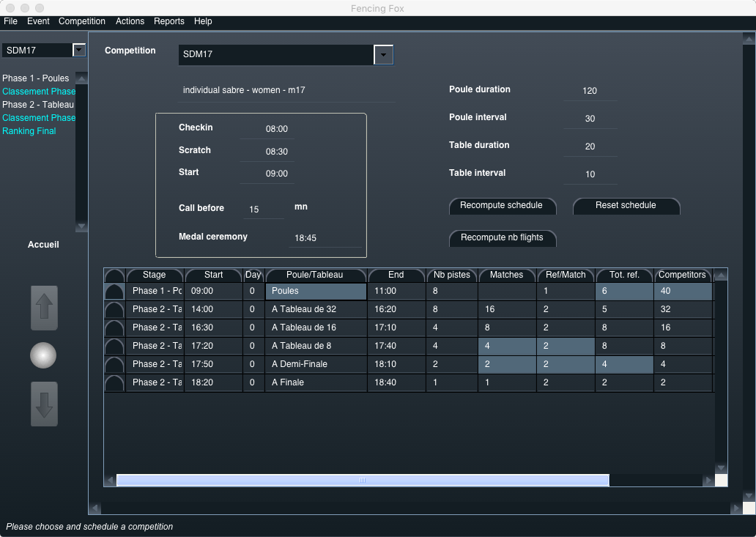Click the Poule/Tableau column header
The height and width of the screenshot is (537, 756).
[x=316, y=275]
